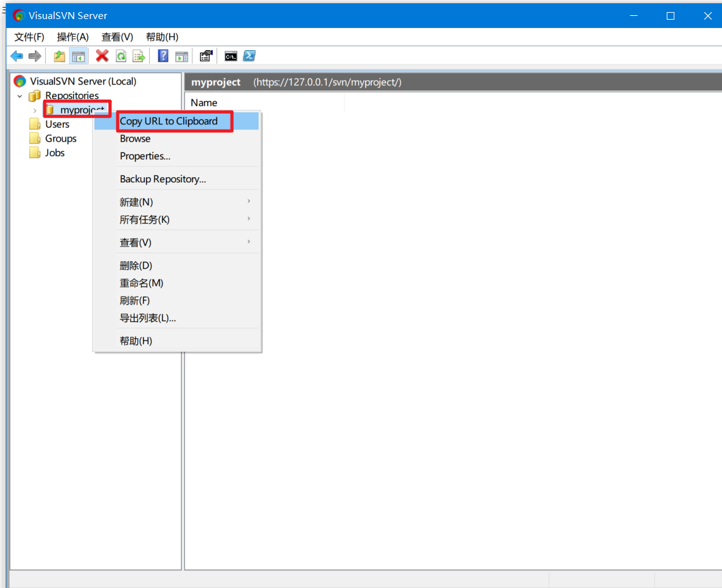
Task: Launch the PowerShell toolbar icon
Action: tap(249, 56)
